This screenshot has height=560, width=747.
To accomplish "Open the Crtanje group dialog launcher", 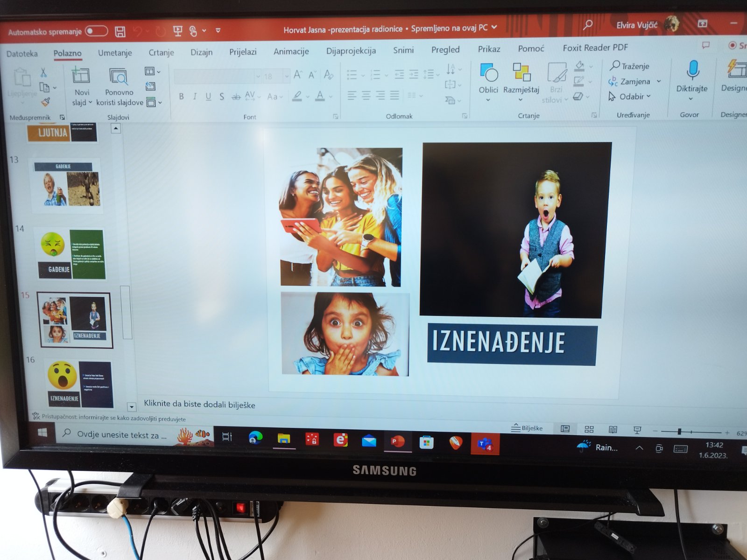I will point(594,115).
